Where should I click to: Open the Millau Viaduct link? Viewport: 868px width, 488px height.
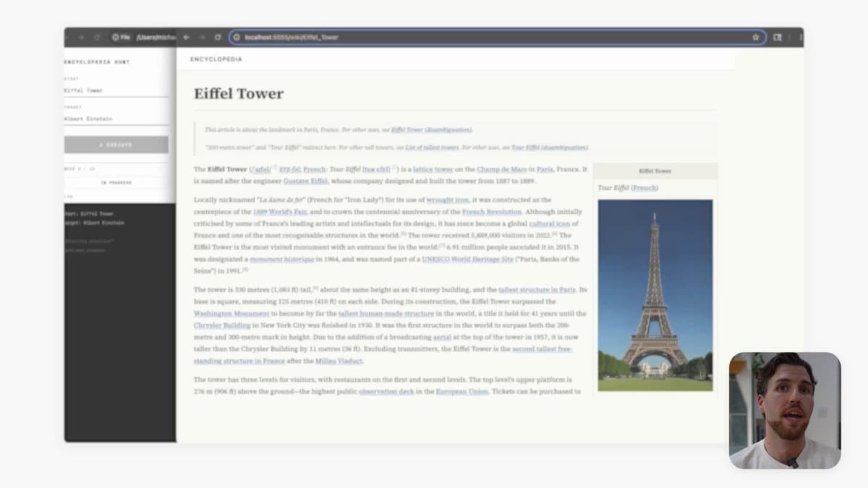(339, 361)
